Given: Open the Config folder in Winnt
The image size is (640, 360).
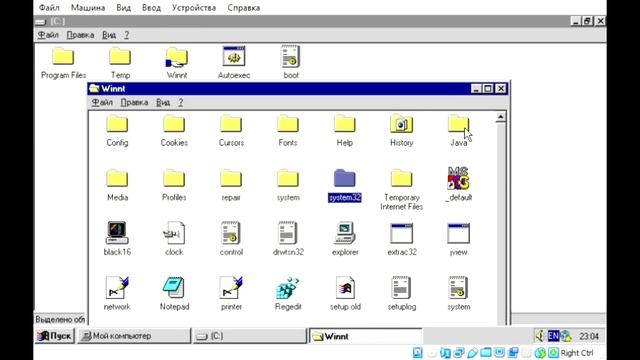Looking at the screenshot, I should click(x=117, y=124).
